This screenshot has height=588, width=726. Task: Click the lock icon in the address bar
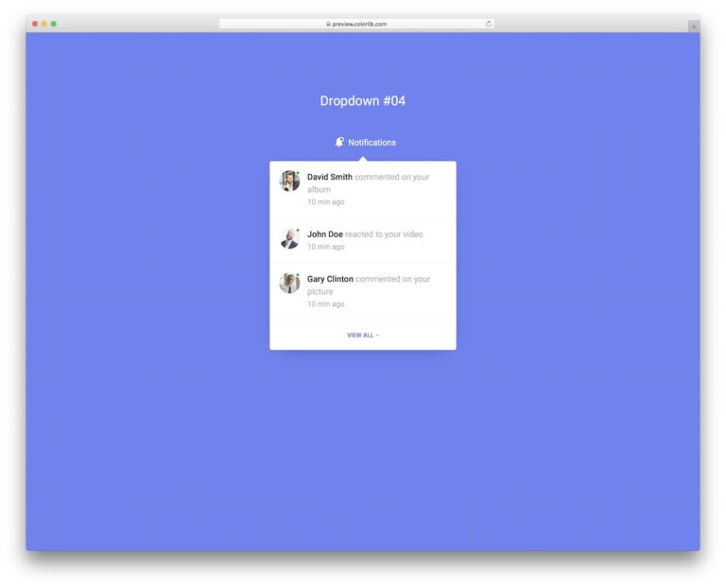click(328, 24)
